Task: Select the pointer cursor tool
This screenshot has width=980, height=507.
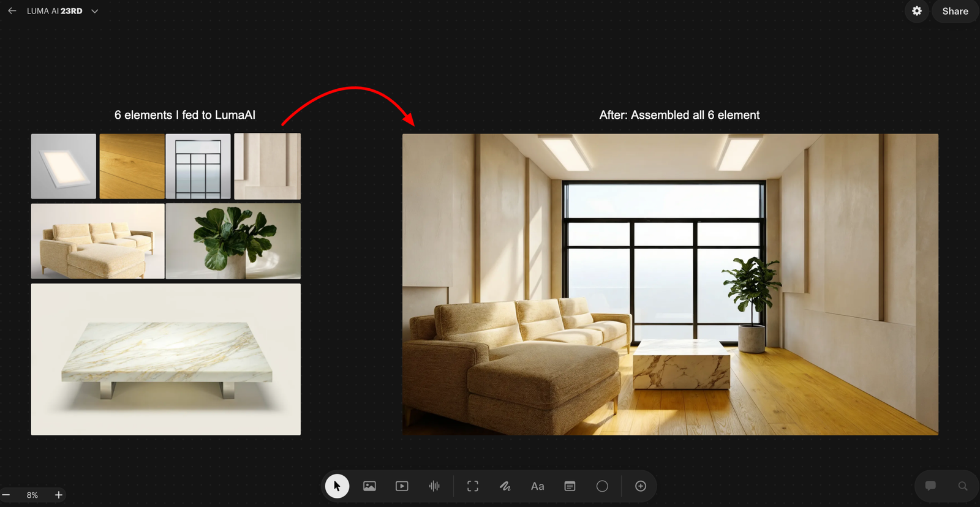Action: [337, 486]
